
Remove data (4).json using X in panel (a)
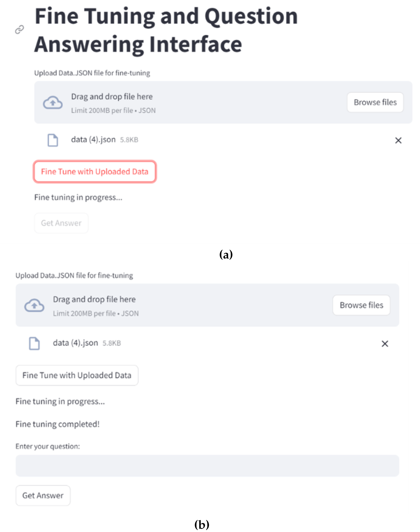[x=398, y=140]
